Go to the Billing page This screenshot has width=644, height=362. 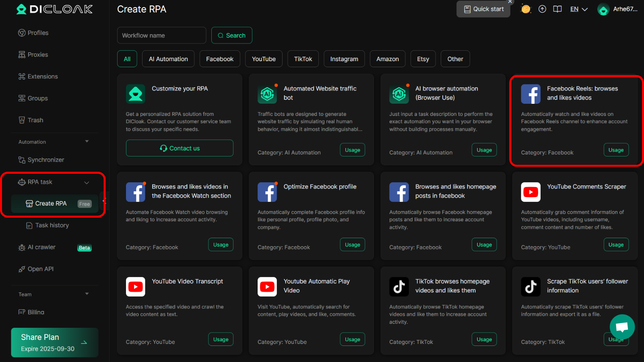(31, 312)
